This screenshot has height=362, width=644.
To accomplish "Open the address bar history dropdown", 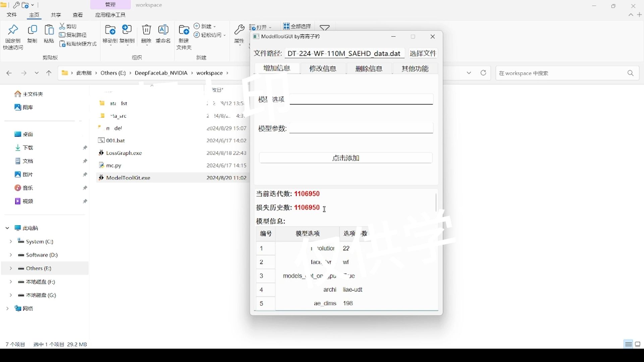I will pyautogui.click(x=469, y=73).
